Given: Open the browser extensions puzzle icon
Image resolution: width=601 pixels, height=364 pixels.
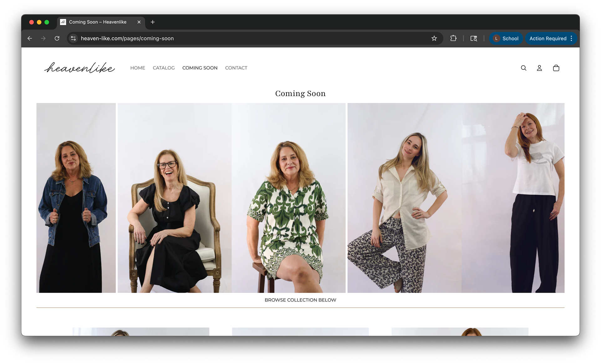Looking at the screenshot, I should pos(453,38).
